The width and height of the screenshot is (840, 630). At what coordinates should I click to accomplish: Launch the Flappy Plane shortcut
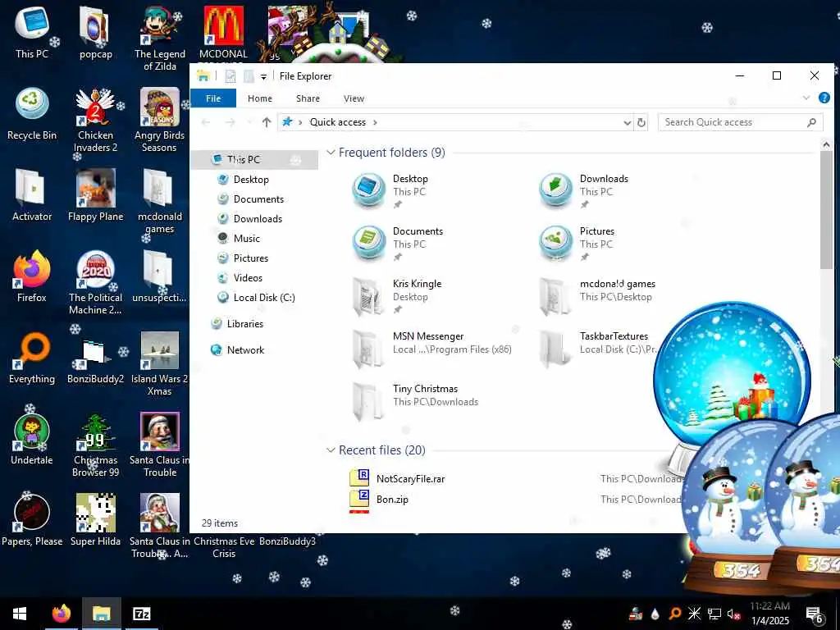pos(95,195)
